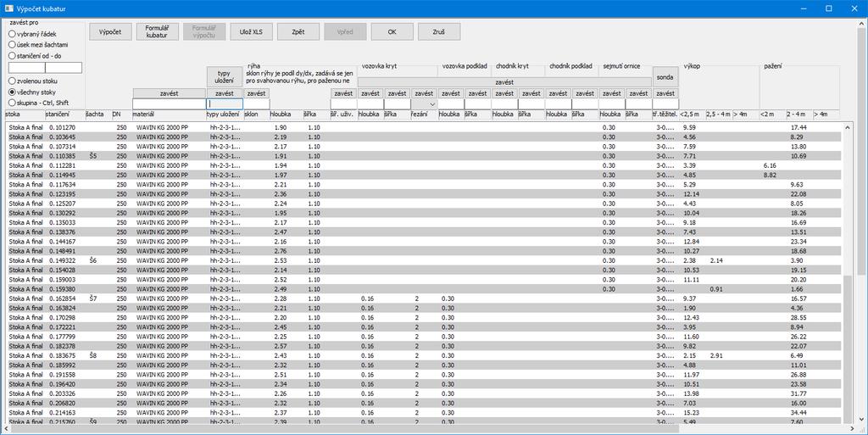Focus the materiál input field
The height and width of the screenshot is (435, 868).
click(169, 103)
